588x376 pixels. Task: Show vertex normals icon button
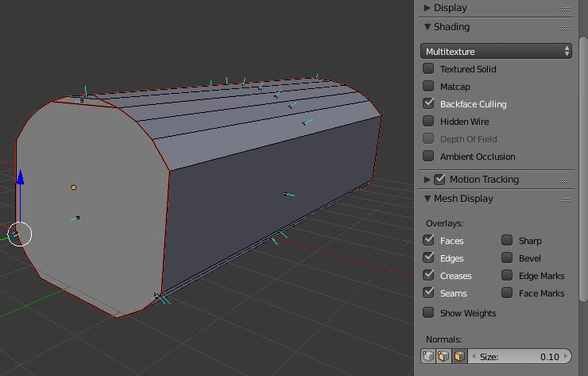(427, 356)
